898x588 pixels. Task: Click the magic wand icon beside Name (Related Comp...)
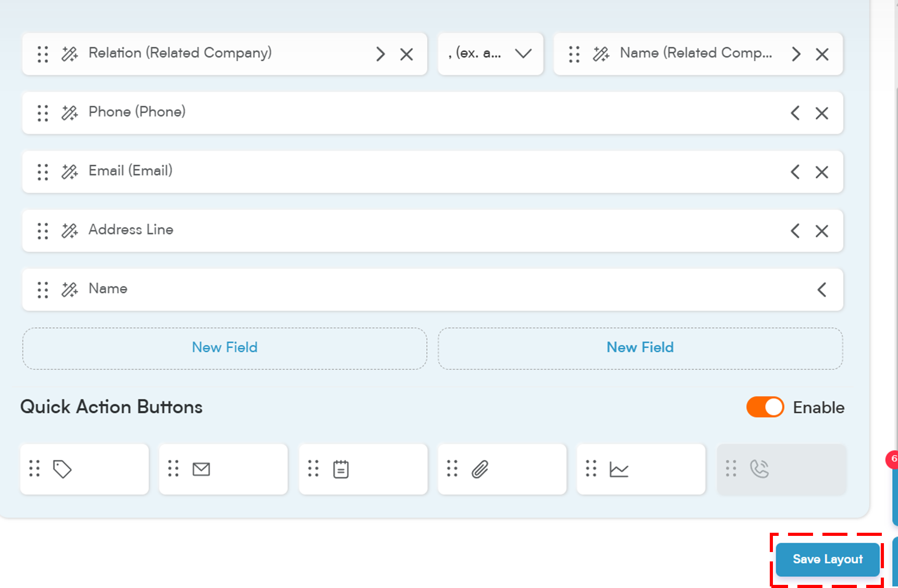601,54
